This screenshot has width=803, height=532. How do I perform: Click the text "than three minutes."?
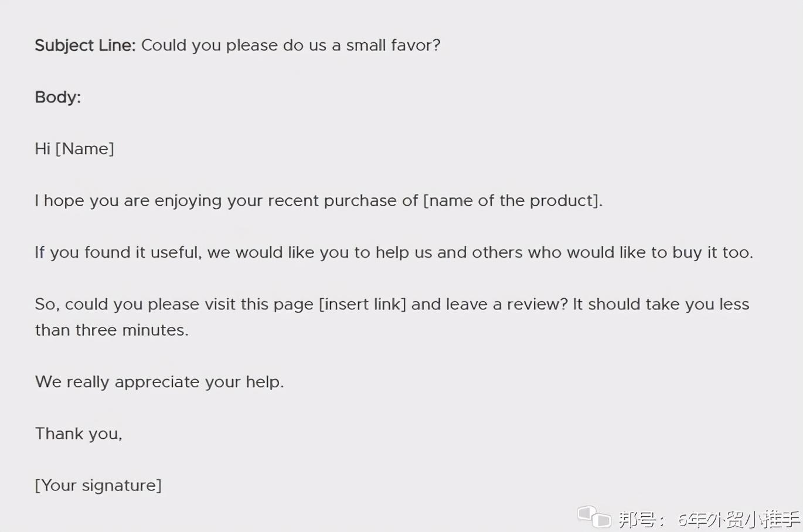[x=111, y=330]
